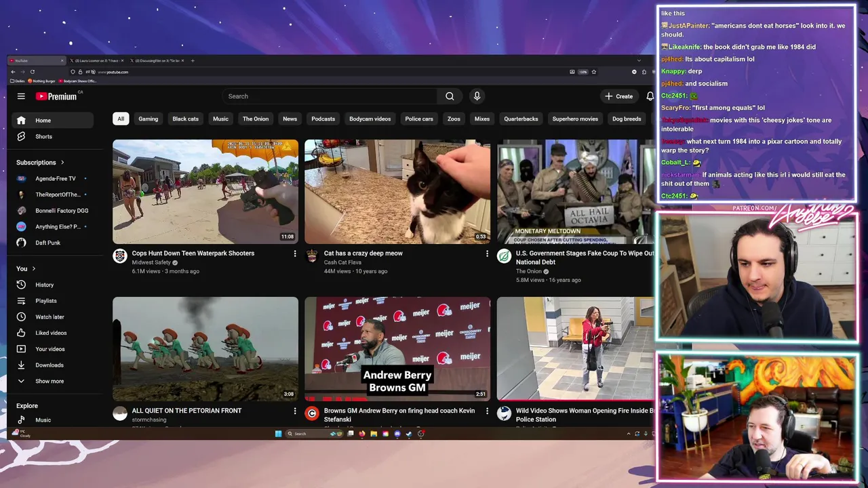Open Steam from the taskbar
This screenshot has height=488, width=868.
409,434
